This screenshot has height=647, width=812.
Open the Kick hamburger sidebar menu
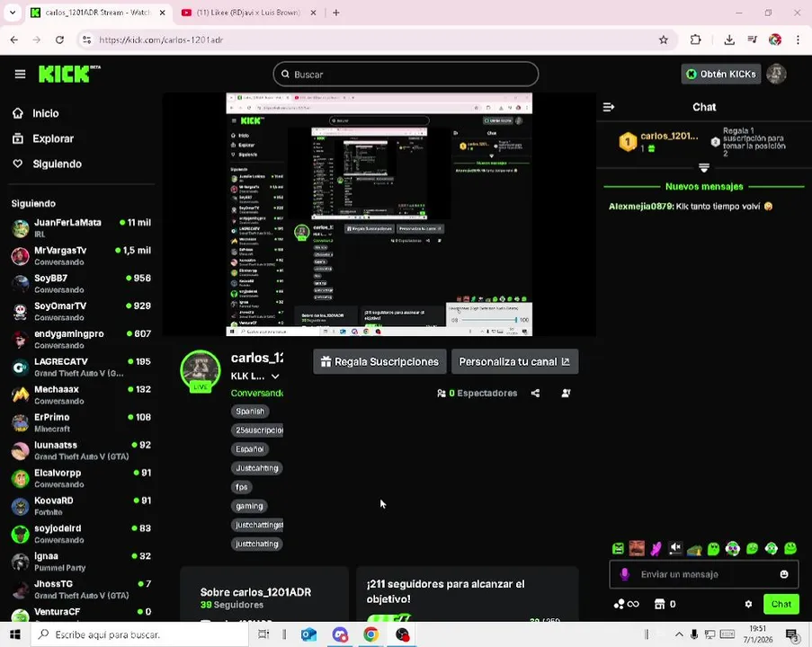(x=20, y=74)
